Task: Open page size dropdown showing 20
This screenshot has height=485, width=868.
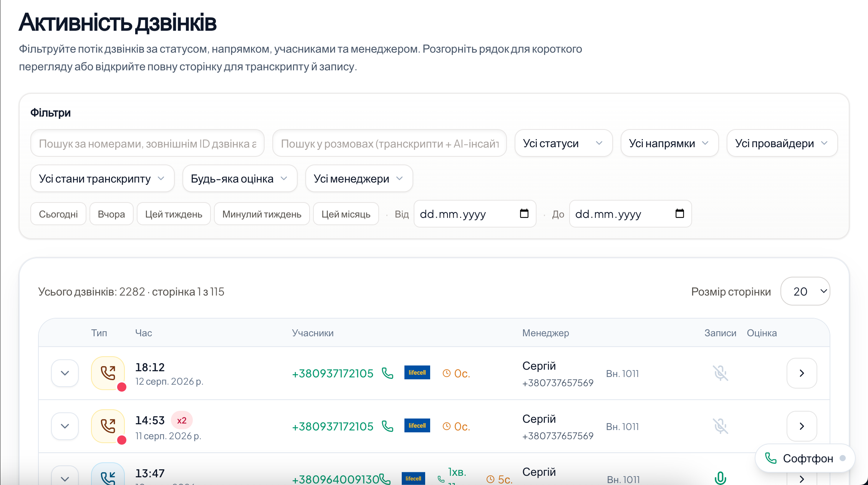Action: 805,291
